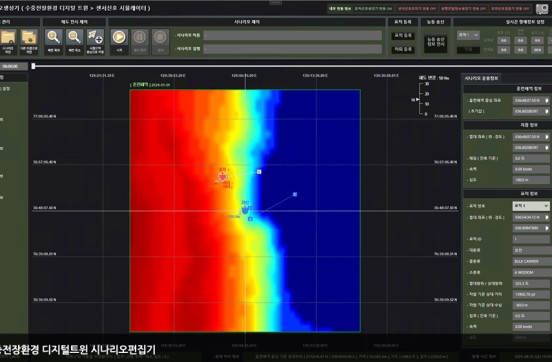Click the blue own-ship marker on the map
Screen dimensions: 552x362
(245, 210)
